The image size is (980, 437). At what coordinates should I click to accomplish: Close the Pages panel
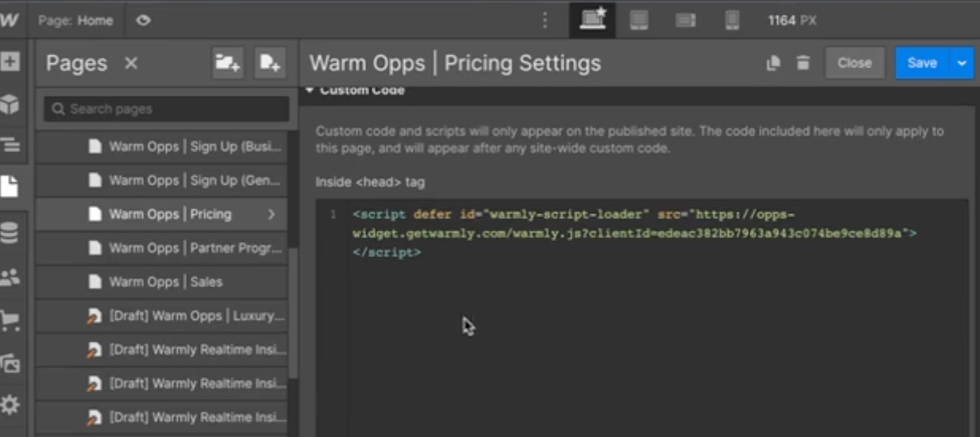(x=131, y=63)
